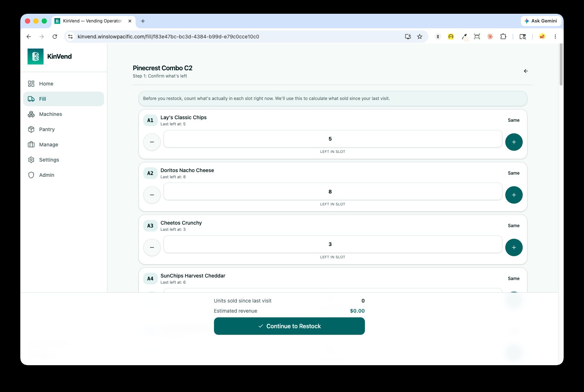Open Chrome three-dot menu

tap(555, 37)
